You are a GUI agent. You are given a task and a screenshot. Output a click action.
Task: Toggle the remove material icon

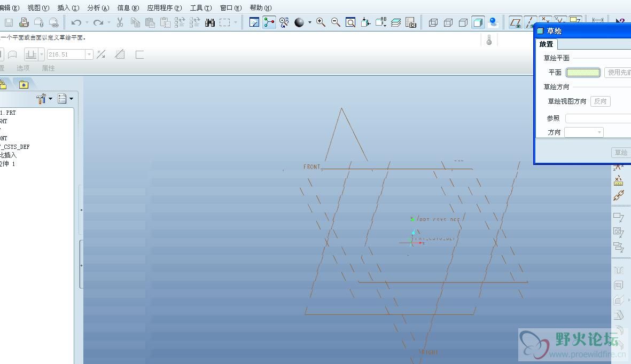(x=120, y=54)
